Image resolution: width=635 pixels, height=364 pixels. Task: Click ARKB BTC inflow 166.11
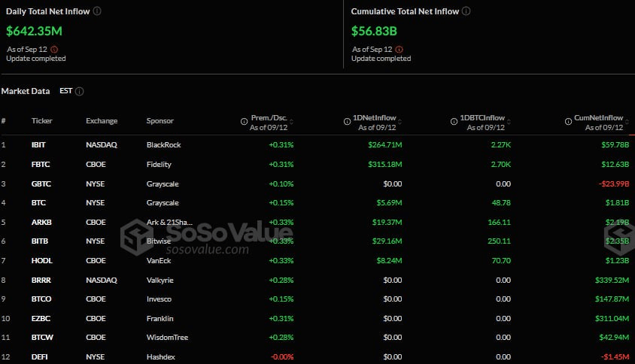pos(499,223)
